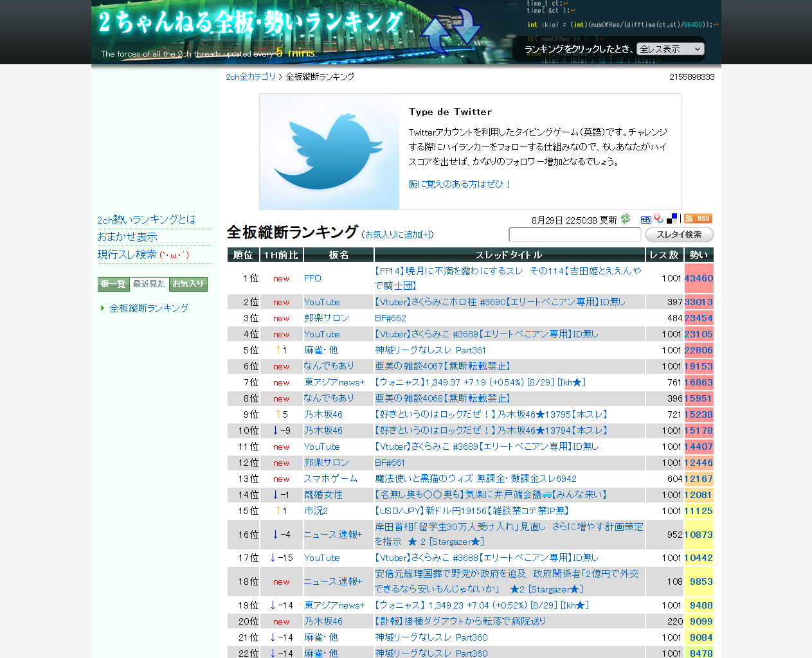Open the 全レス表示 dropdown
This screenshot has height=658, width=812.
coord(671,49)
